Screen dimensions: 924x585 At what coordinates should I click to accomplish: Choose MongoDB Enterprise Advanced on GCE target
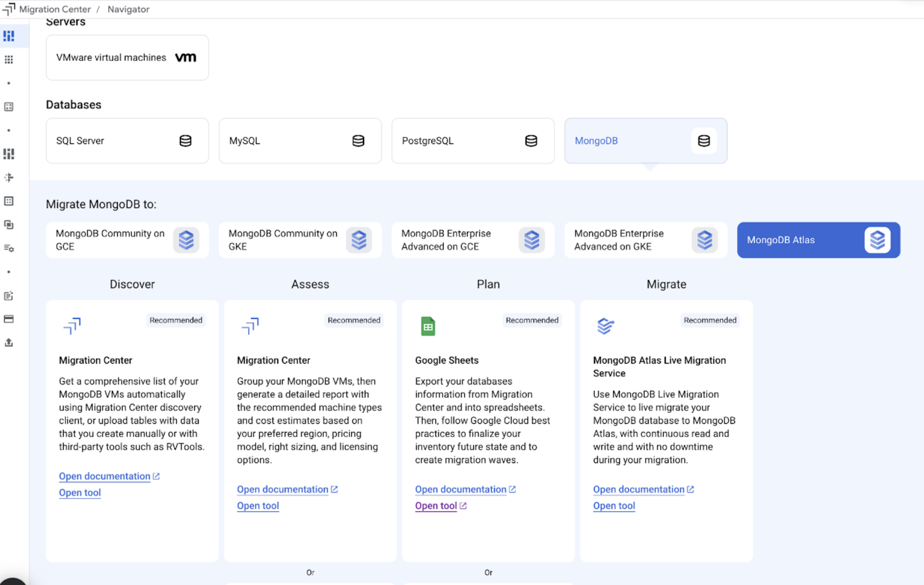click(472, 240)
